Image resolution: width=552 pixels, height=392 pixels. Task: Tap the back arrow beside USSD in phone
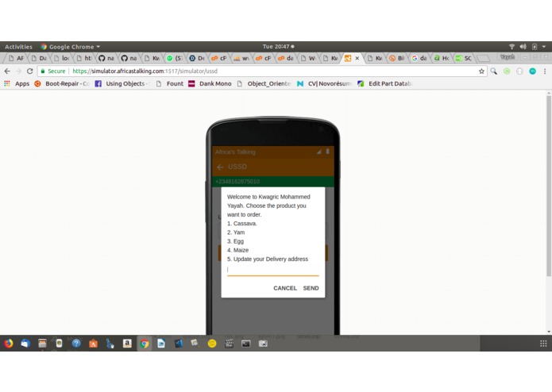(220, 167)
